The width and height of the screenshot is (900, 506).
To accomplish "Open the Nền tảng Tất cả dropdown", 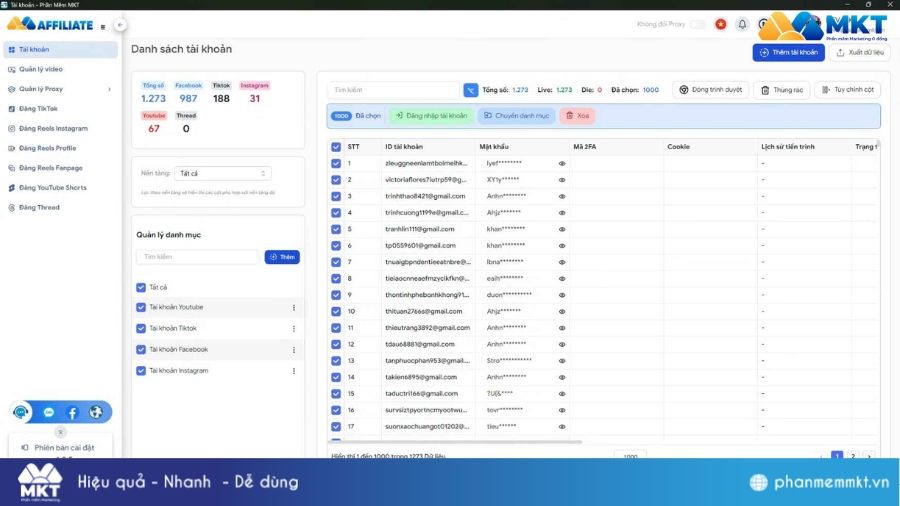I will [223, 173].
